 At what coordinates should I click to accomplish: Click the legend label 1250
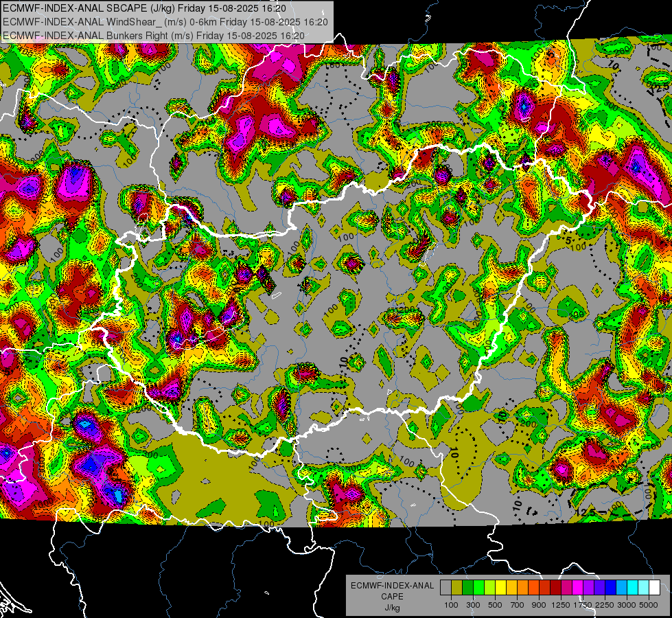click(561, 605)
